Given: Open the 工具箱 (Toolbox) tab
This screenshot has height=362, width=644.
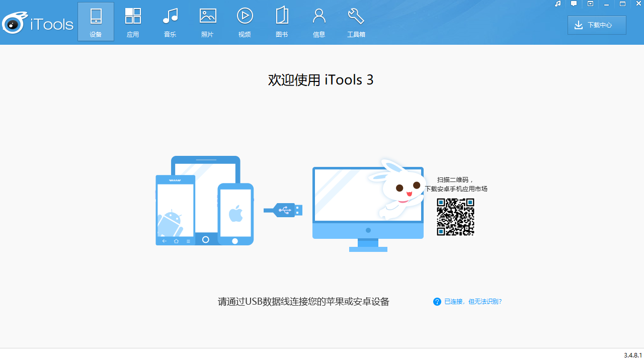Looking at the screenshot, I should 356,22.
